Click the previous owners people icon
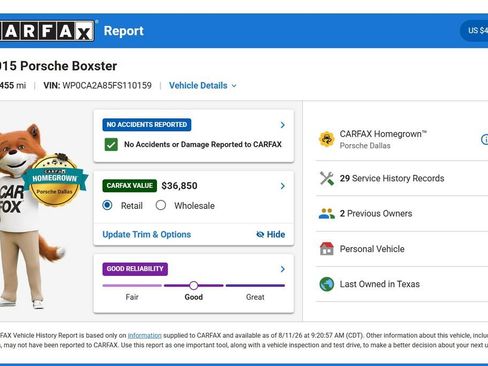This screenshot has height=366, width=488. (327, 214)
